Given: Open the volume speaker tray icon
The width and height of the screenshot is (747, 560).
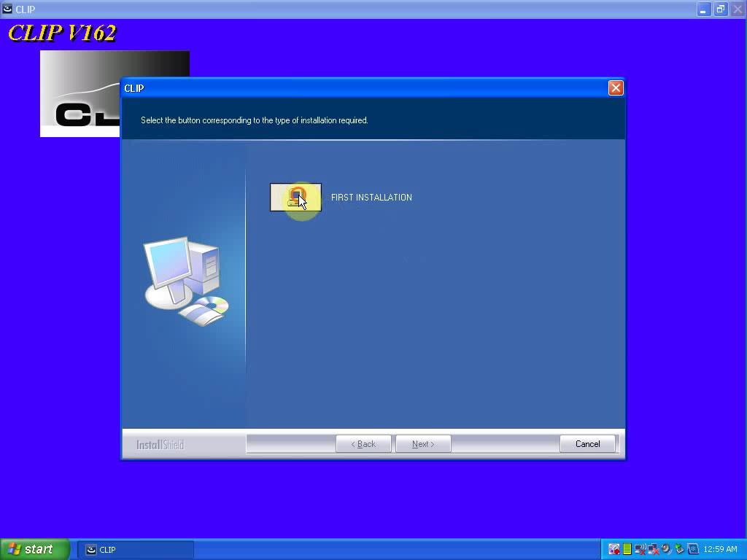Looking at the screenshot, I should coord(666,549).
